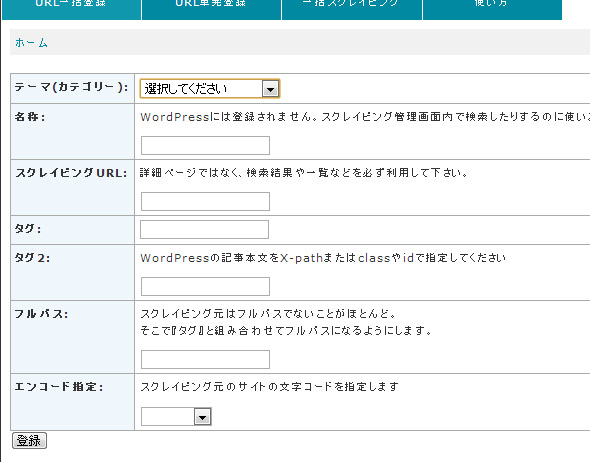590x462 pixels.
Task: Submit the form with 登録 button
Action: pos(29,441)
